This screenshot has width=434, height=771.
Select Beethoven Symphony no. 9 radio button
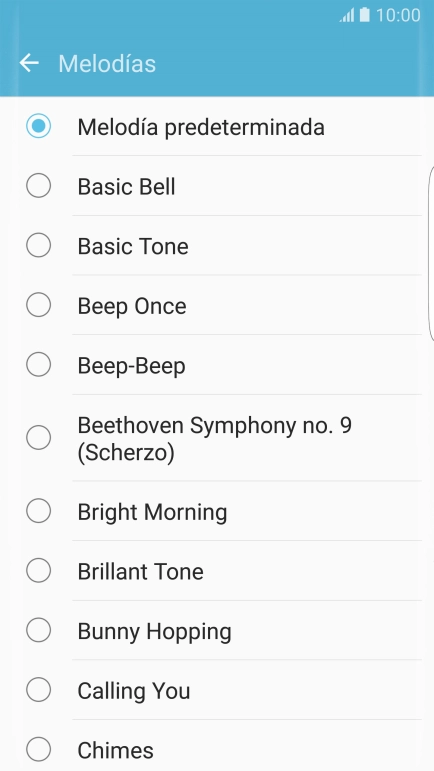tap(38, 438)
